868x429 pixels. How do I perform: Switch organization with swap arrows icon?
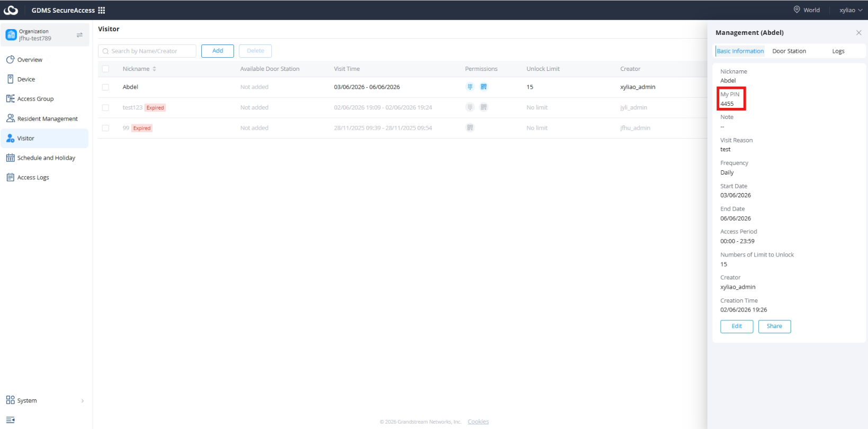pyautogui.click(x=79, y=35)
